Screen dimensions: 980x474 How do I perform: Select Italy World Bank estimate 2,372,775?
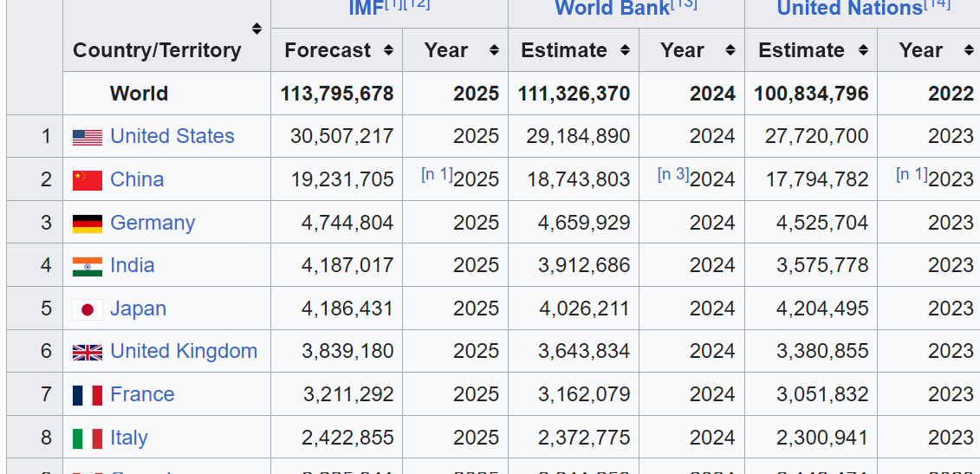pyautogui.click(x=584, y=438)
